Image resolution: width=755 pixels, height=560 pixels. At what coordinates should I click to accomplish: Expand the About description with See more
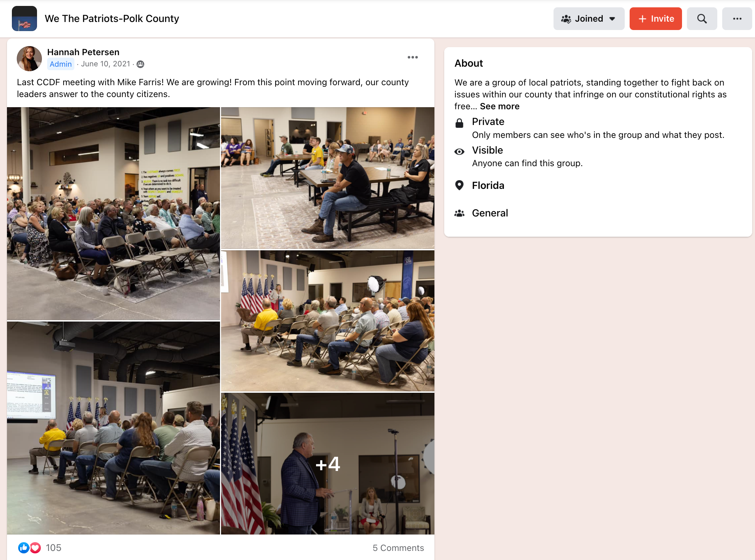point(500,106)
